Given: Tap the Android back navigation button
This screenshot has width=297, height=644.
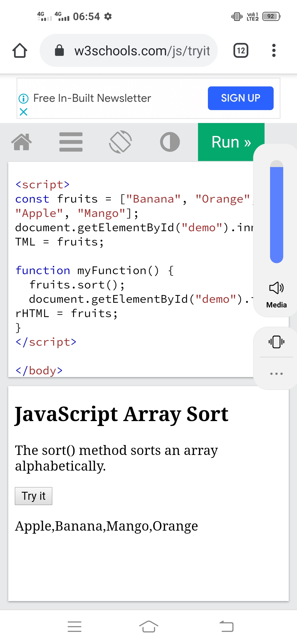Looking at the screenshot, I should pos(226,627).
